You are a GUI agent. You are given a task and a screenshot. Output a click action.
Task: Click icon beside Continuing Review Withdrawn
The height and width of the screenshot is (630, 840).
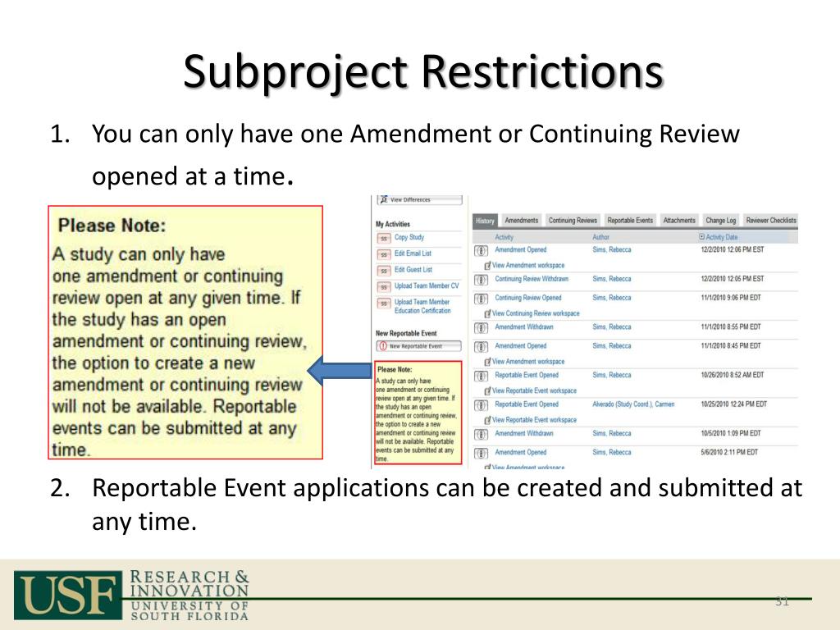coord(481,281)
